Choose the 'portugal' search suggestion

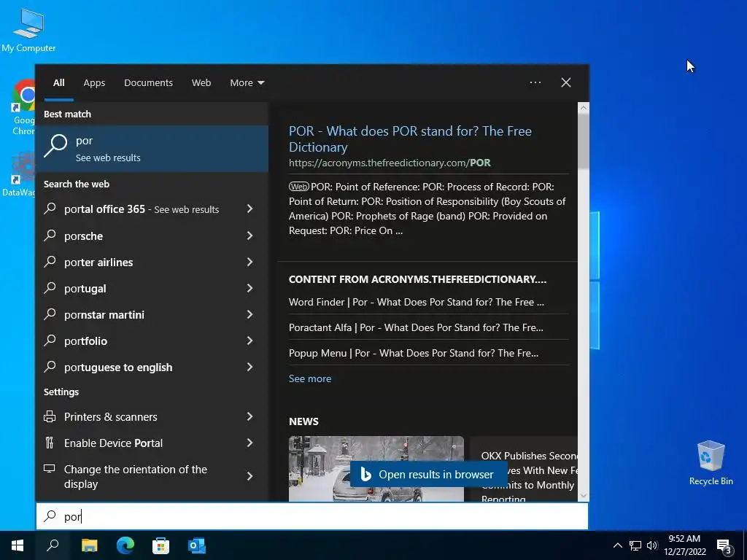click(85, 289)
